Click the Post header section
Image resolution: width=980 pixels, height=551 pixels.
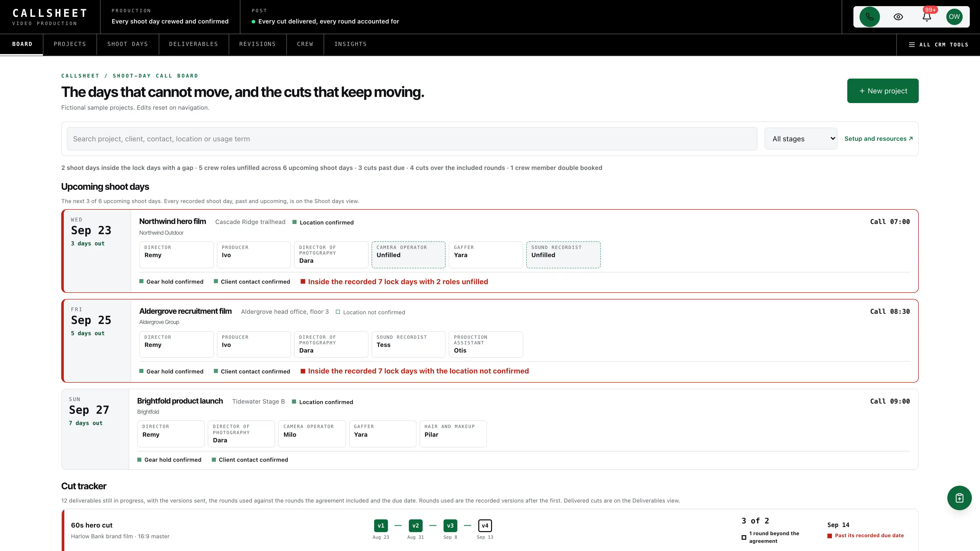(325, 17)
